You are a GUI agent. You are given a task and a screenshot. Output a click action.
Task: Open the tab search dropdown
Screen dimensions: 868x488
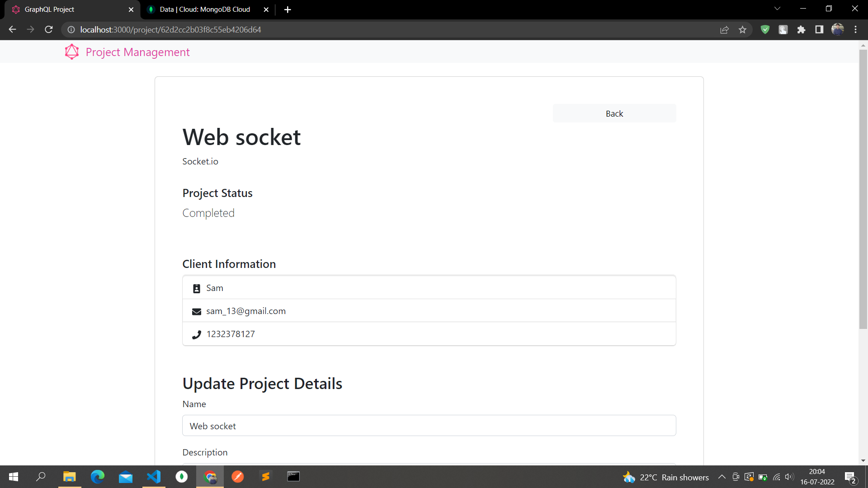coord(777,9)
